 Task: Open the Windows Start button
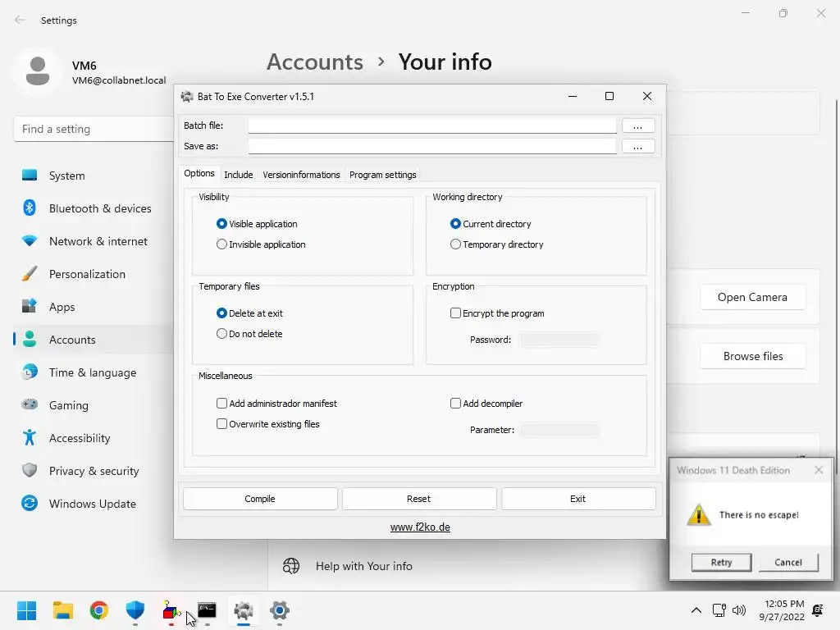[26, 610]
